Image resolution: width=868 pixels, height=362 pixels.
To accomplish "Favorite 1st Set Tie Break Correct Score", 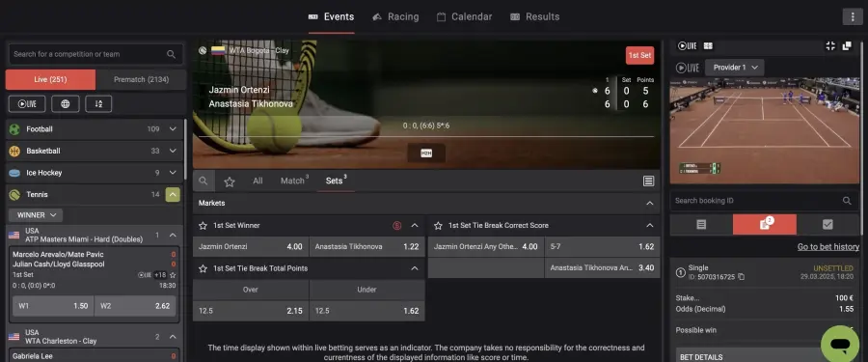I will pyautogui.click(x=439, y=226).
